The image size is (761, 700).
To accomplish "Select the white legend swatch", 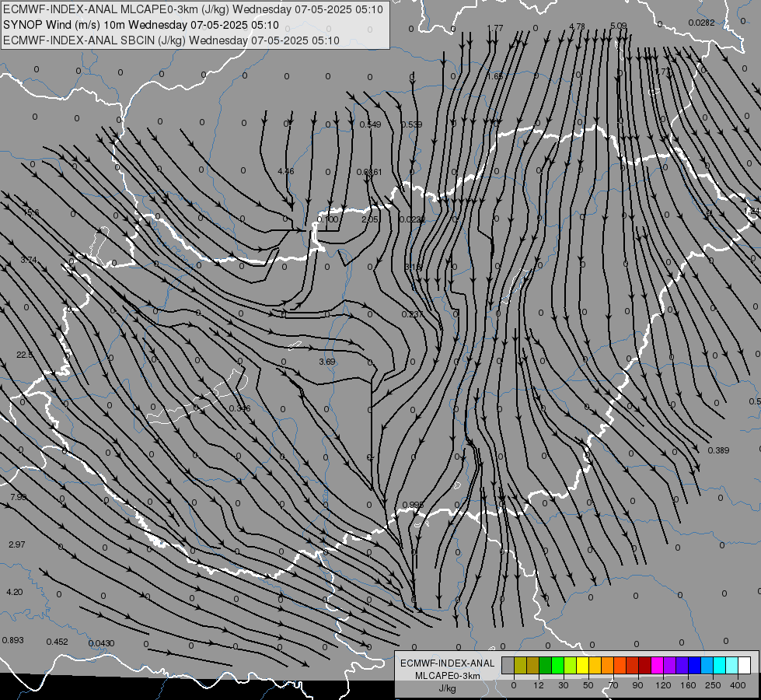I will 745,666.
